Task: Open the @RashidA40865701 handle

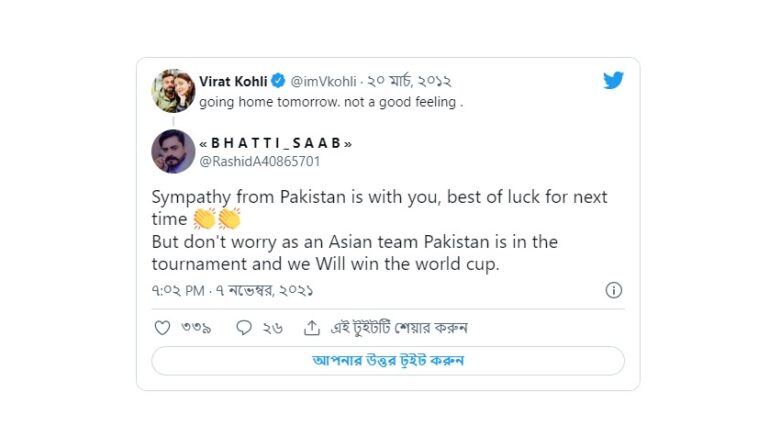Action: click(260, 162)
